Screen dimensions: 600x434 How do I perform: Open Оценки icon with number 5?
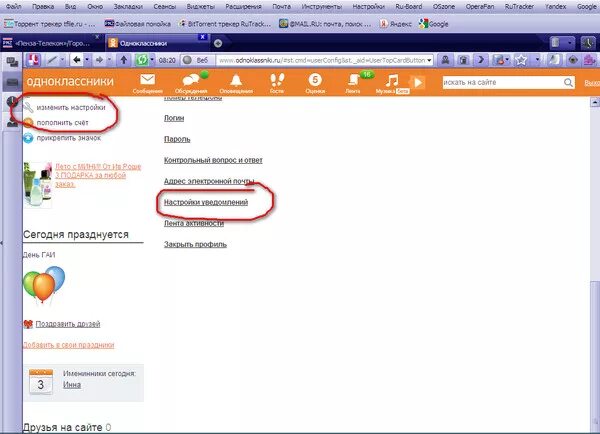pos(315,80)
